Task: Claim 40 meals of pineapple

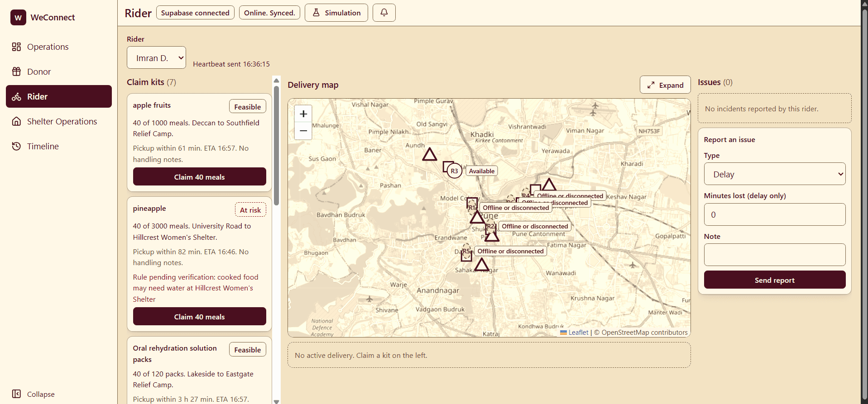Action: click(x=200, y=317)
